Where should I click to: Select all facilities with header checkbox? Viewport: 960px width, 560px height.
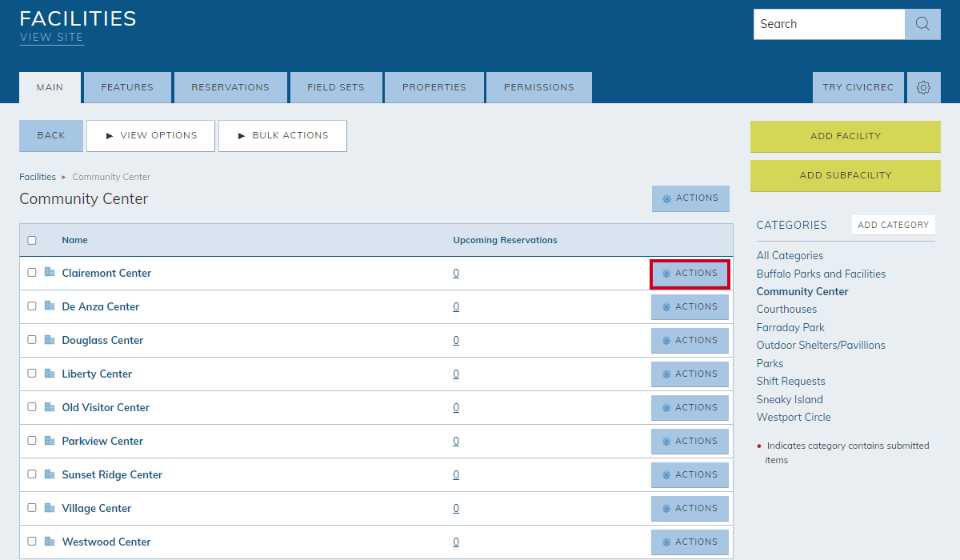(x=32, y=240)
